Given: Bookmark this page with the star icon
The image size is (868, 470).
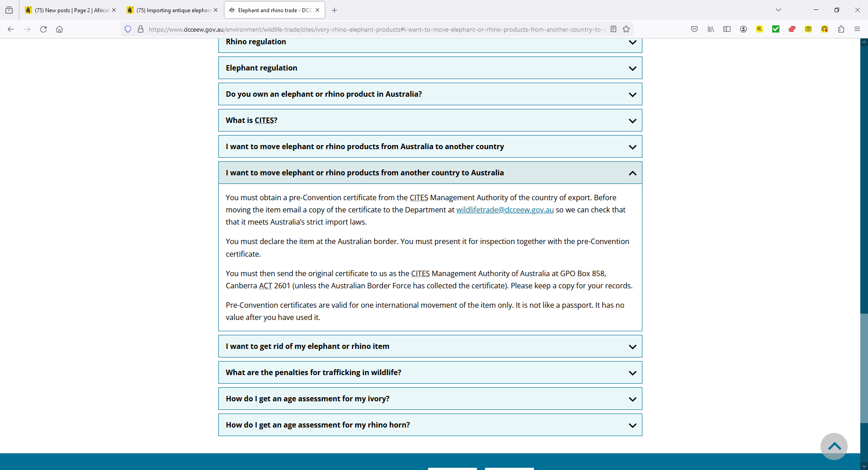Looking at the screenshot, I should (x=626, y=29).
